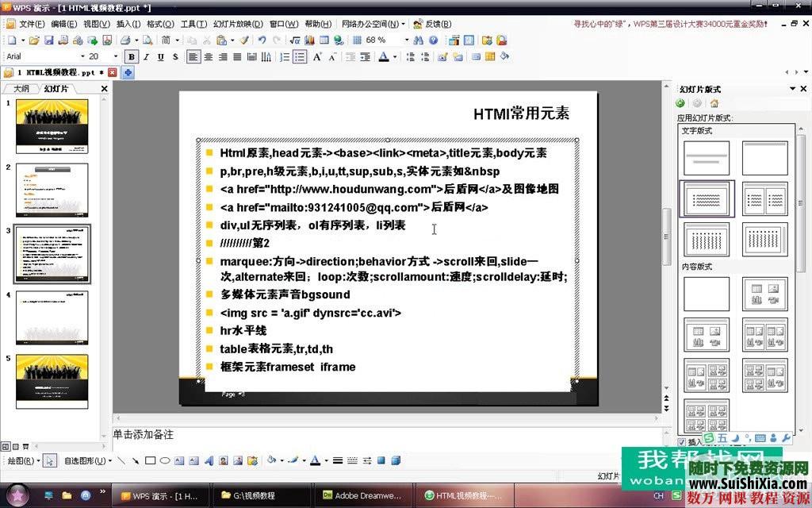Insert a table from standard toolbar
Viewport: 812px width, 508px height.
[324, 40]
